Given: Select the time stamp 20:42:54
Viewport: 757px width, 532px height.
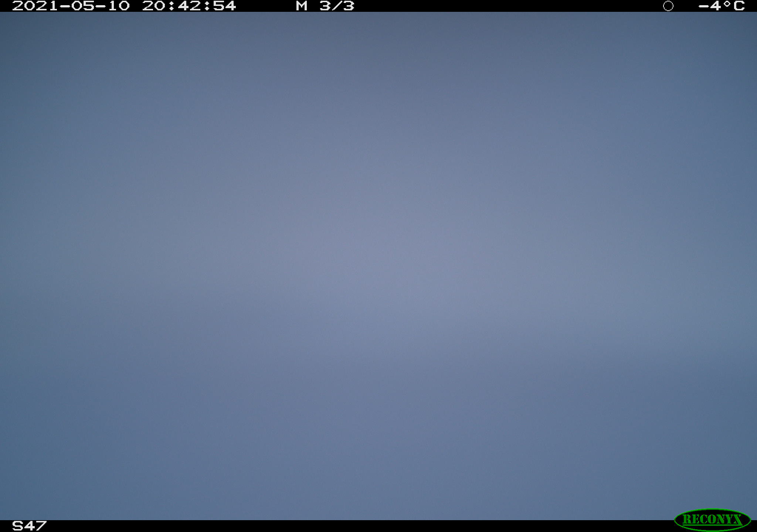Looking at the screenshot, I should 189,6.
